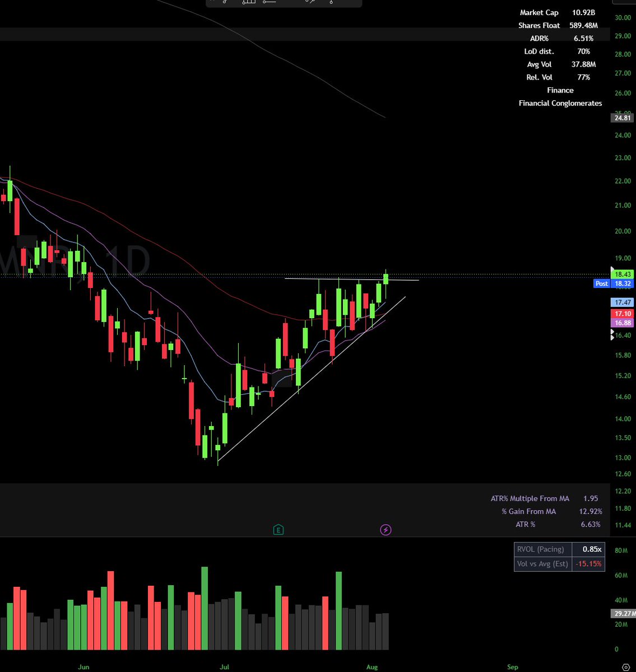Click the Sep label on the time axis
The width and height of the screenshot is (636, 672).
tap(513, 666)
